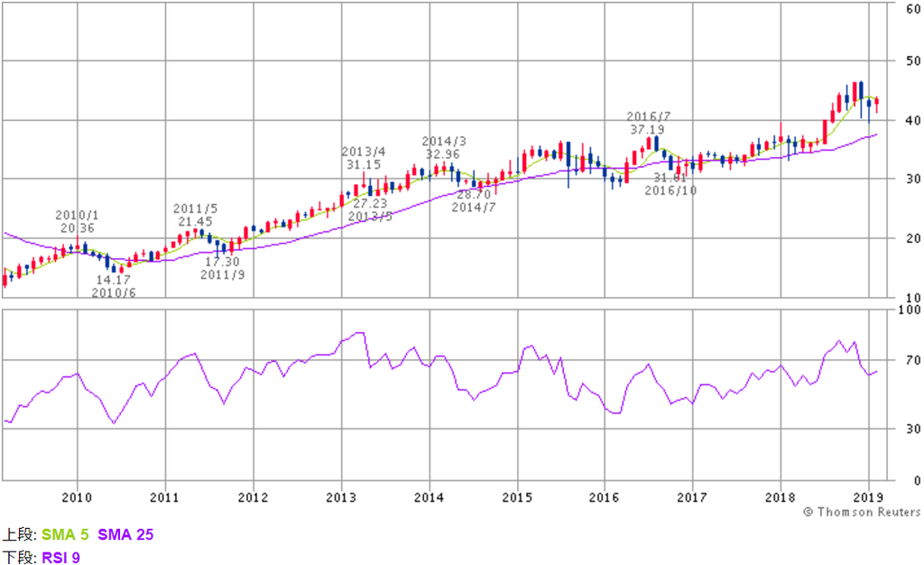Click the 2013/5 low annotation 27.23
The image size is (924, 565).
pos(370,209)
